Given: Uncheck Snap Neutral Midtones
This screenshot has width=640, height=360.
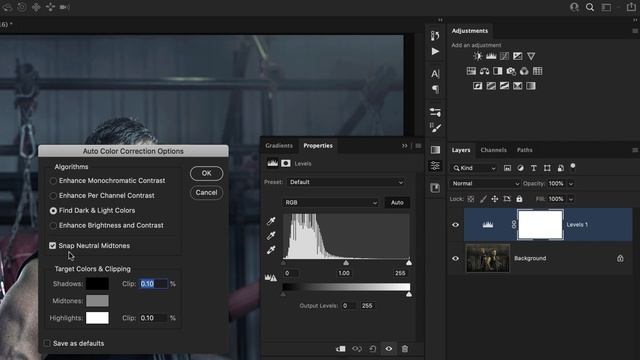Looking at the screenshot, I should tap(53, 246).
